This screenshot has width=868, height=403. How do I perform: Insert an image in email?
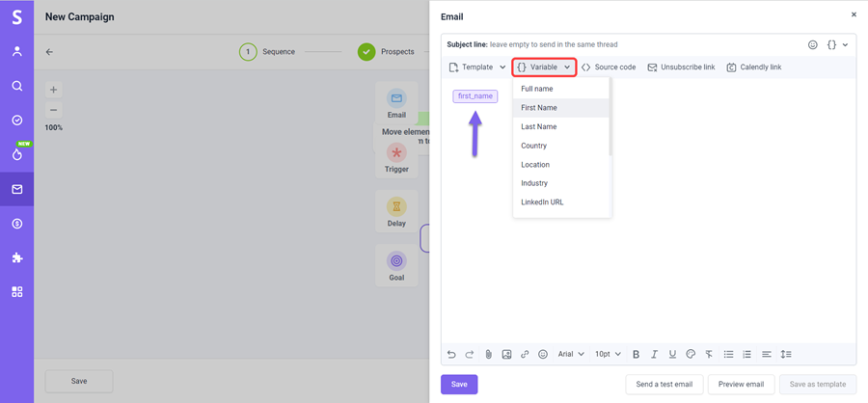pos(506,354)
